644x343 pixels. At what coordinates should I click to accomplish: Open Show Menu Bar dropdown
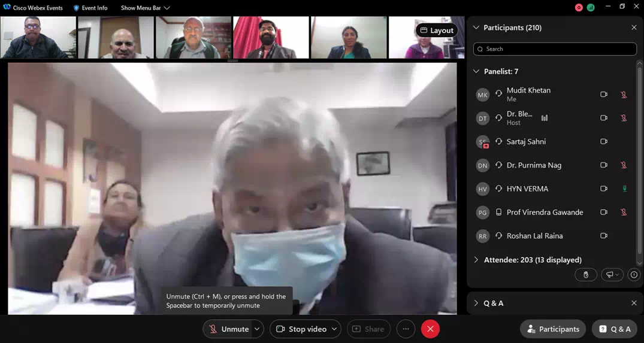coord(146,8)
